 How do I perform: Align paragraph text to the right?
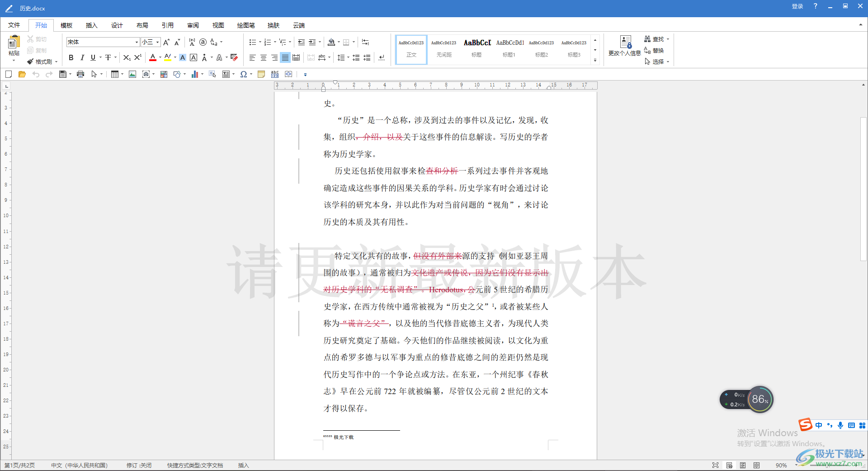click(274, 57)
